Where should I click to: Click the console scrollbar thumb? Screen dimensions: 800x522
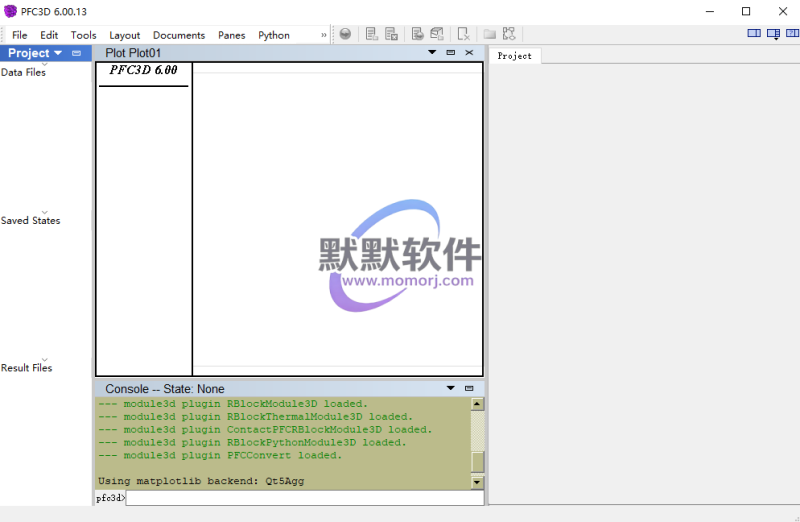click(477, 462)
